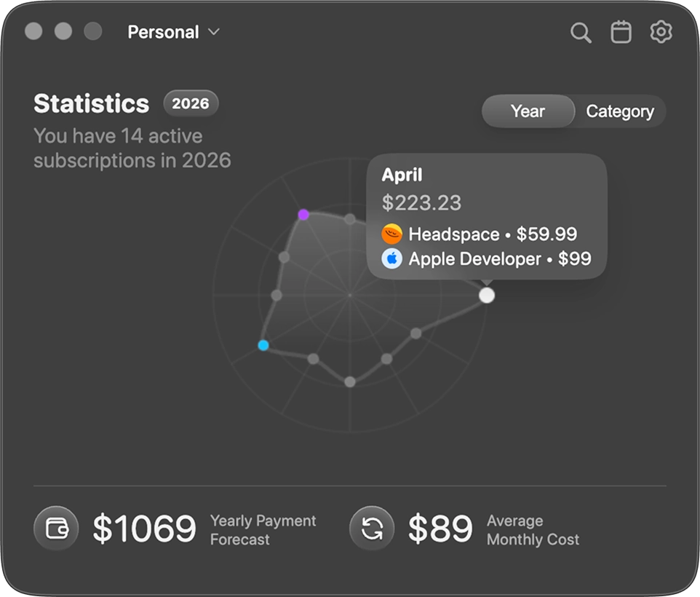
Task: Expand the Personal workspace dropdown
Action: point(173,32)
